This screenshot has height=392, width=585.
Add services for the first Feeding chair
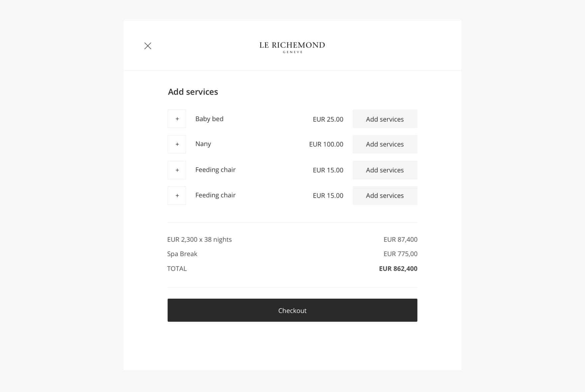[385, 170]
